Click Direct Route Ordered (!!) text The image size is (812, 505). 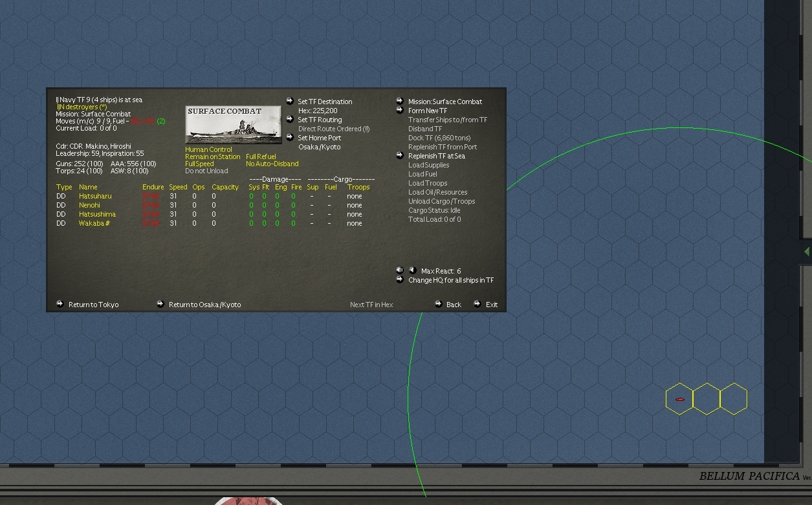334,129
